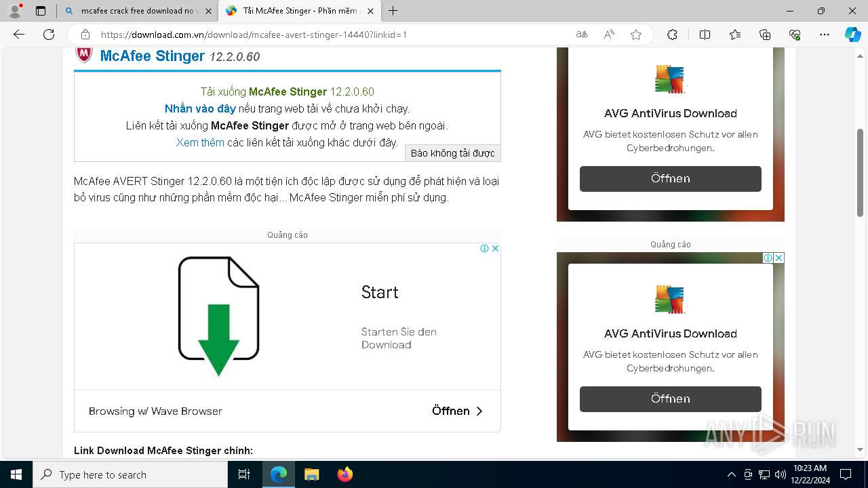Open the translate page icon
The height and width of the screenshot is (488, 868).
pyautogui.click(x=582, y=35)
